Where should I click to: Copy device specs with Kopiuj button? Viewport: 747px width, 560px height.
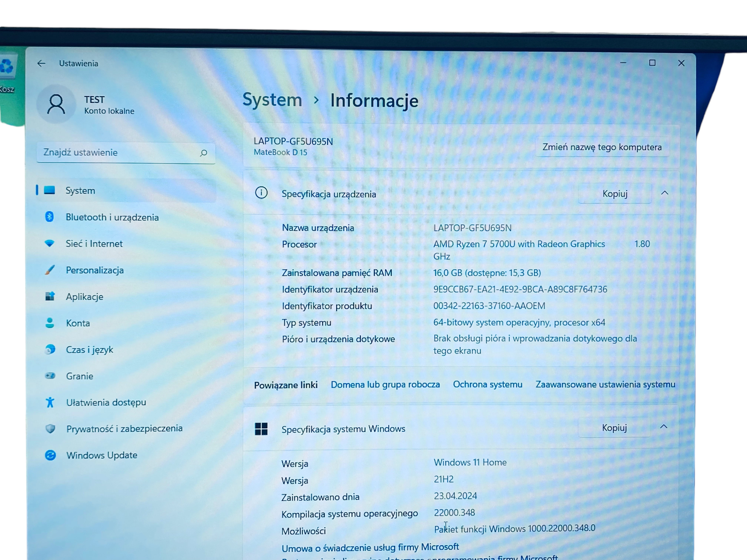tap(615, 193)
